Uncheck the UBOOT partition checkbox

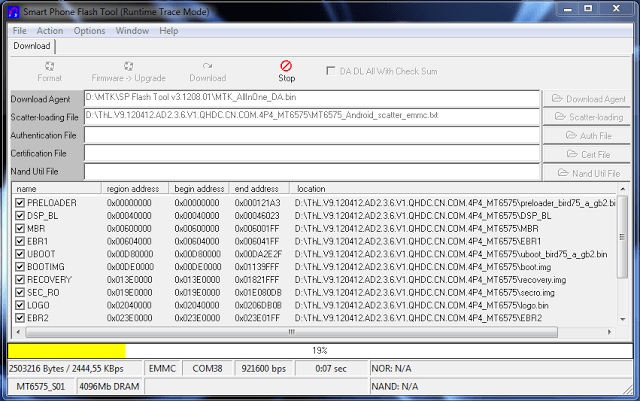[20, 254]
